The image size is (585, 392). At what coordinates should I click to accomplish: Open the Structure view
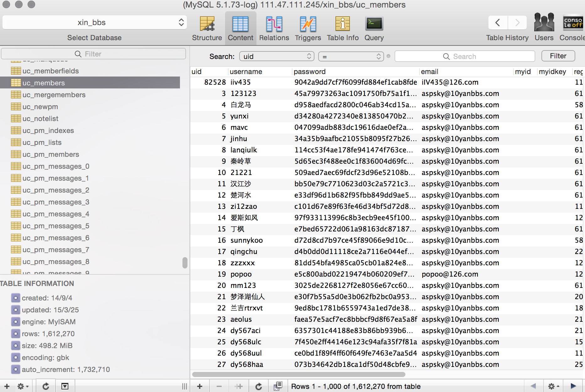coord(207,28)
